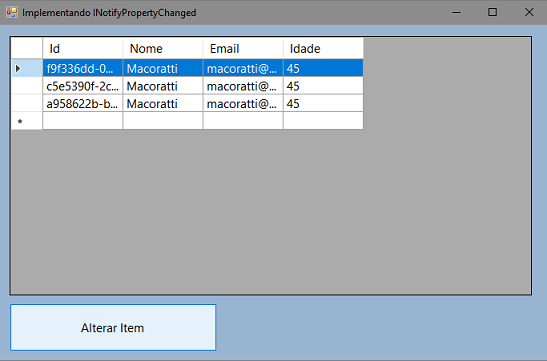Select Nome cell in f9f336dd row
547x361 pixels.
pyautogui.click(x=163, y=68)
